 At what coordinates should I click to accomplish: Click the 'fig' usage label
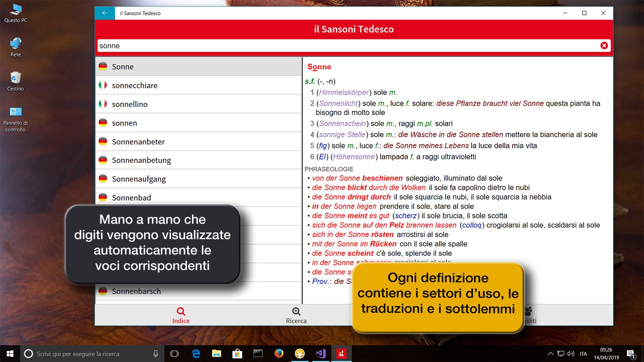(323, 146)
